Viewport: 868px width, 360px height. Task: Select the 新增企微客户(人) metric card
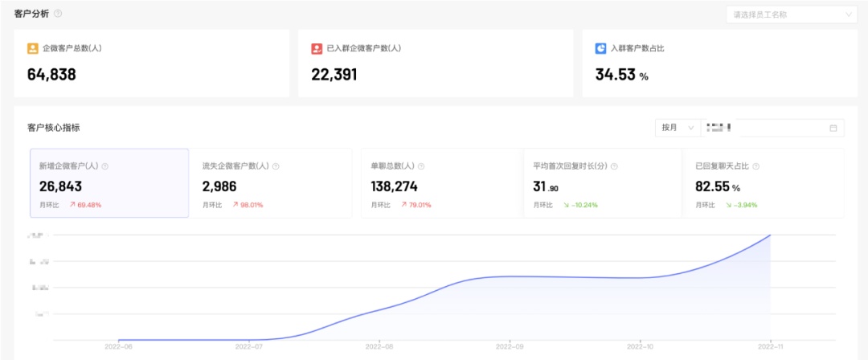(109, 183)
